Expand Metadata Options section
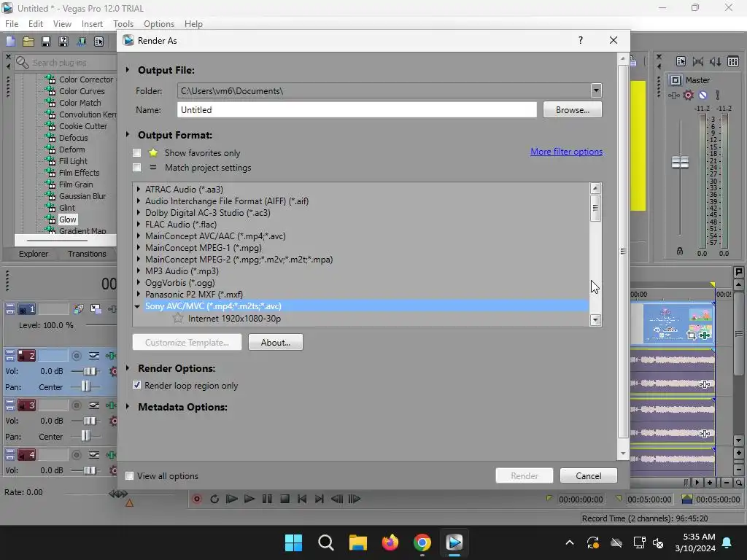747x560 pixels. [128, 407]
